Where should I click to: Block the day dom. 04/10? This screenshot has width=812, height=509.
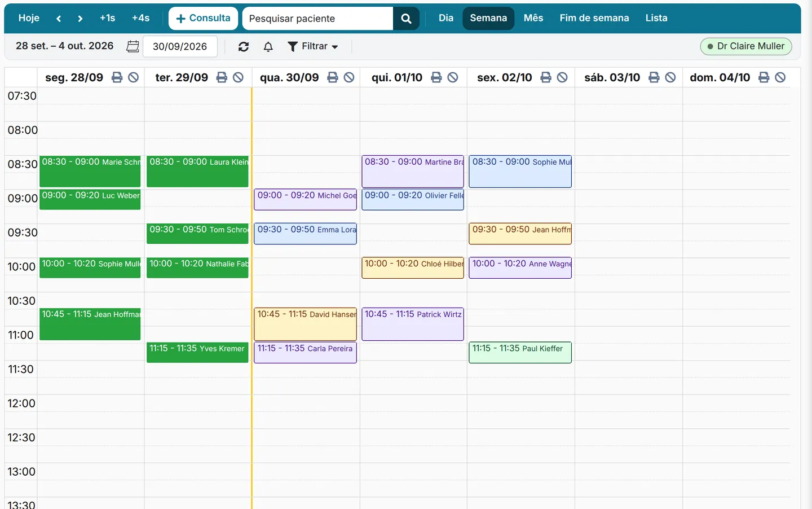coord(780,77)
